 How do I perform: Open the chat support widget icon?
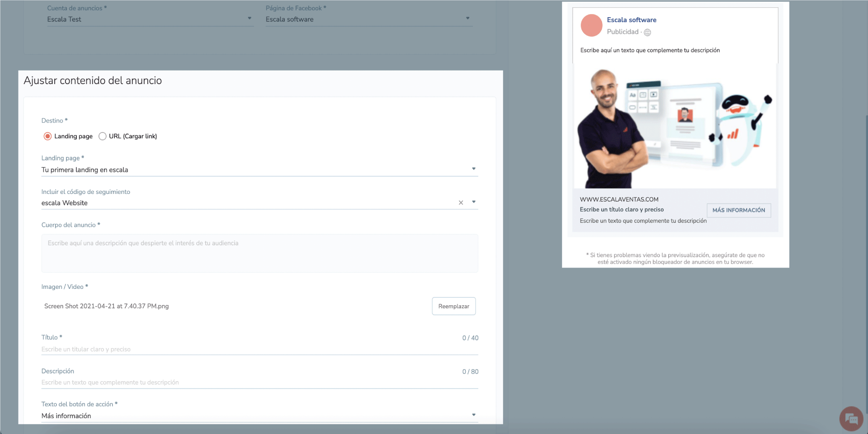(851, 419)
